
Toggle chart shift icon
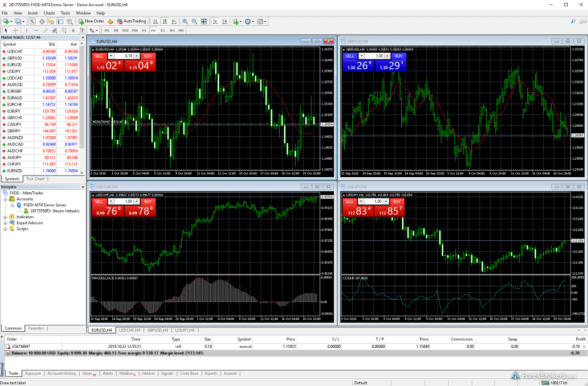(x=224, y=21)
